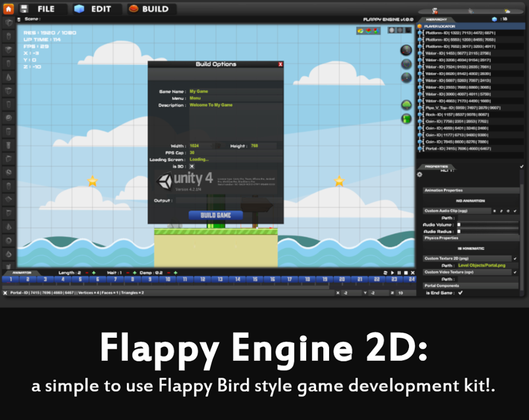529x420 pixels.
Task: Click the Description text area
Action: coord(235,121)
